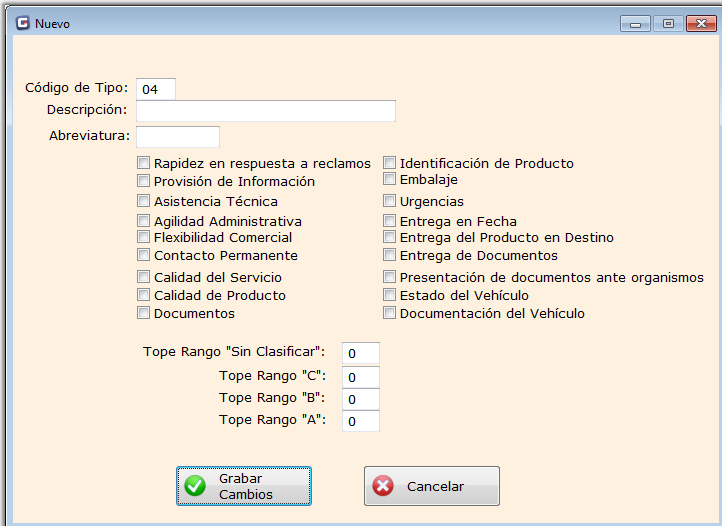Click Grabar Cambios green checkmark button

244,486
